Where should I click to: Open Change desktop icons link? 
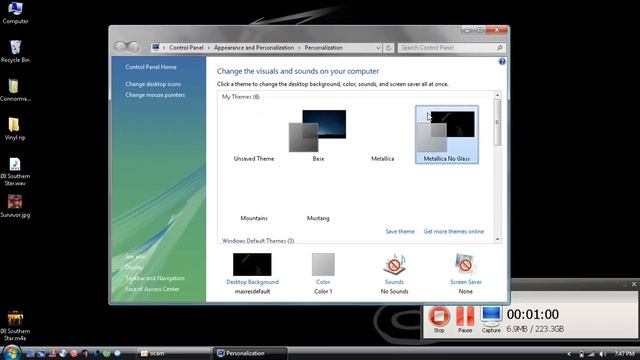pyautogui.click(x=153, y=84)
